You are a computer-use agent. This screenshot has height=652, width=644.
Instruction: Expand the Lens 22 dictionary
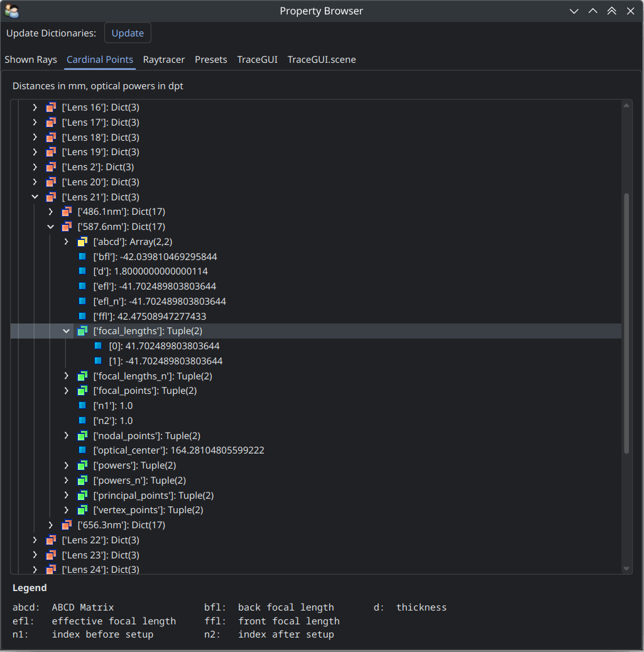pos(35,540)
